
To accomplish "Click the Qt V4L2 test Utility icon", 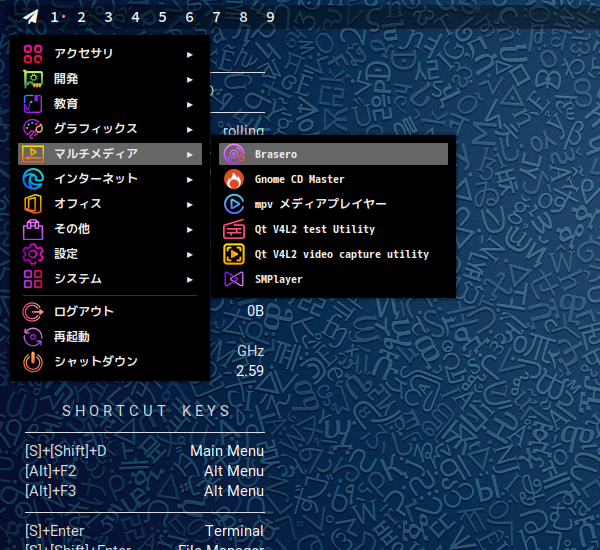I will (x=234, y=229).
